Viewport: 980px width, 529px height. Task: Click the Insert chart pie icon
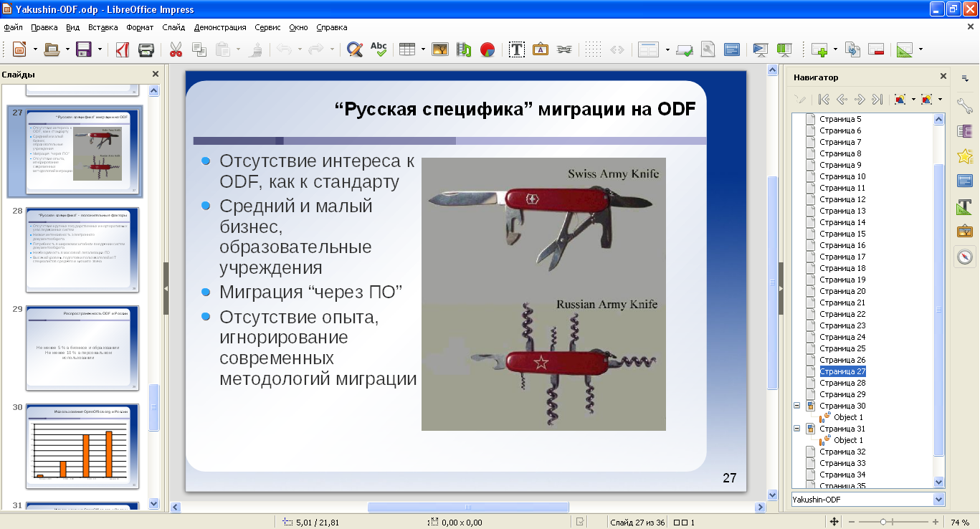[x=487, y=49]
